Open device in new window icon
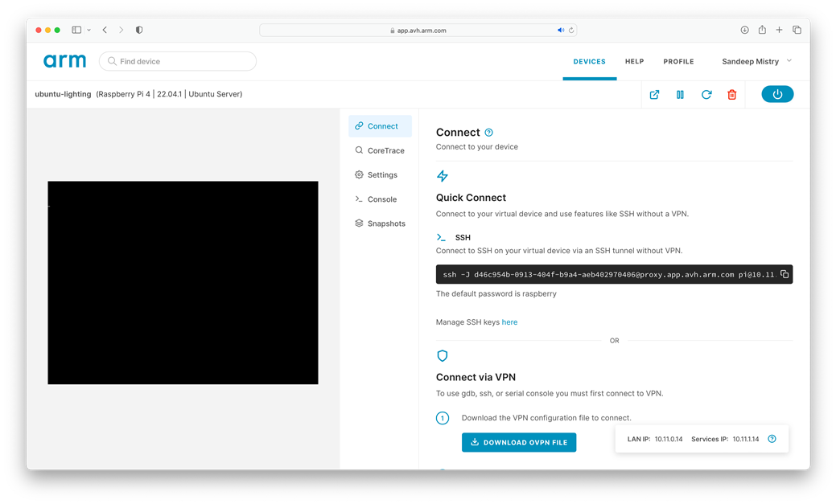Image resolution: width=836 pixels, height=504 pixels. [x=654, y=95]
